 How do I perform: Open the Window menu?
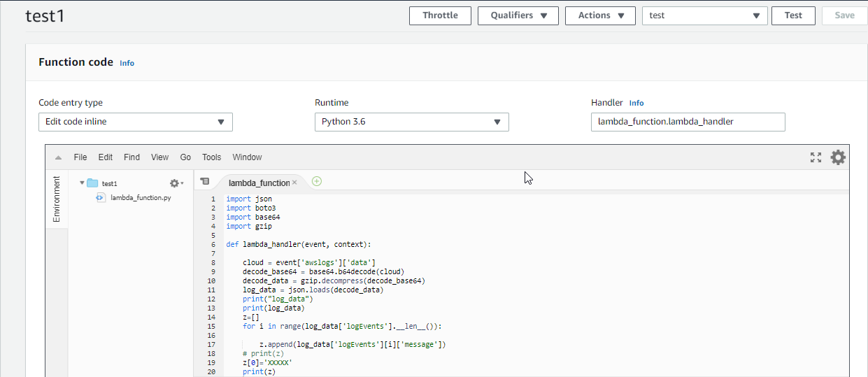click(248, 157)
